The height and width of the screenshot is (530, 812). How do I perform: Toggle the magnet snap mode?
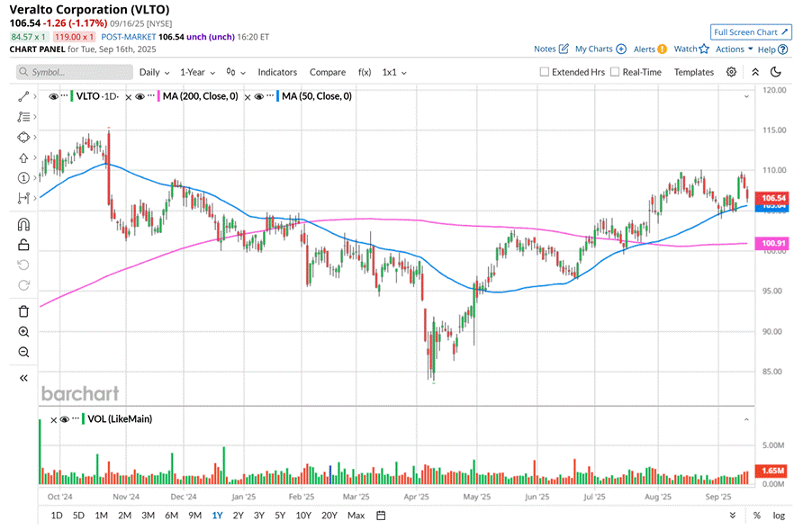coord(23,224)
